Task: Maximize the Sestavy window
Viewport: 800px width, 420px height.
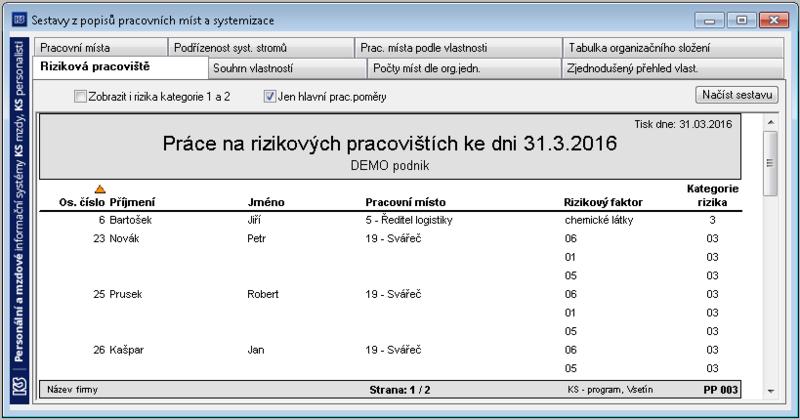Action: [741, 20]
